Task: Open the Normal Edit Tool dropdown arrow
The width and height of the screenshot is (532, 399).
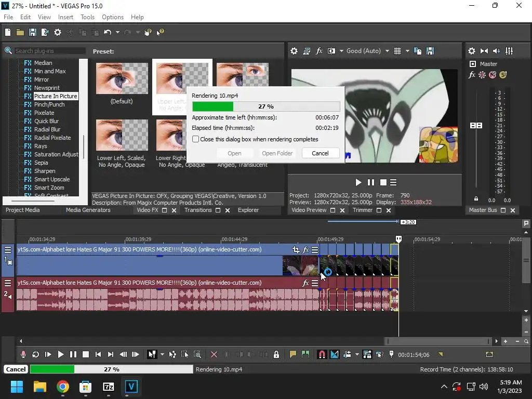Action: (162, 354)
